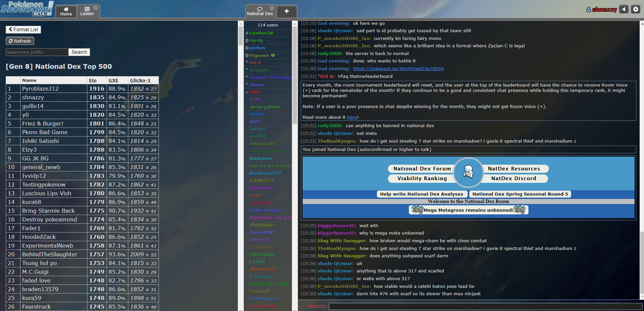The image size is (644, 311).
Task: Click the Mega Metagross remains unbanned banner
Action: coord(469,210)
